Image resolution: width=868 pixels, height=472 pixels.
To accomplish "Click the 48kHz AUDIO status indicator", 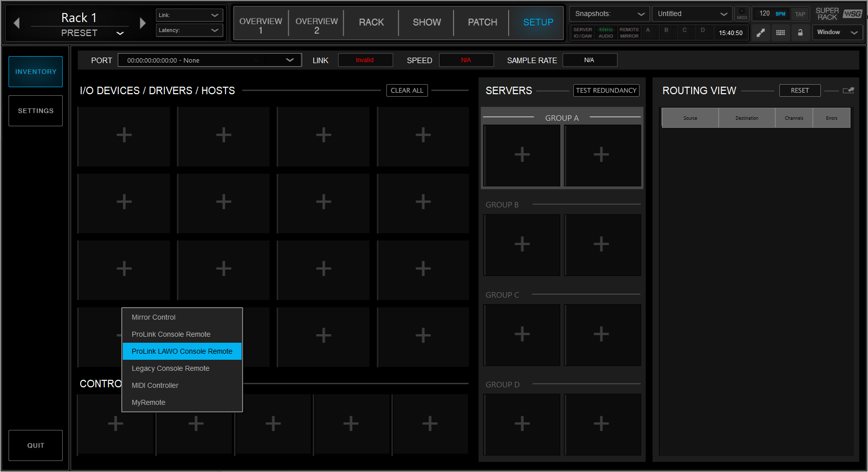I will 606,33.
